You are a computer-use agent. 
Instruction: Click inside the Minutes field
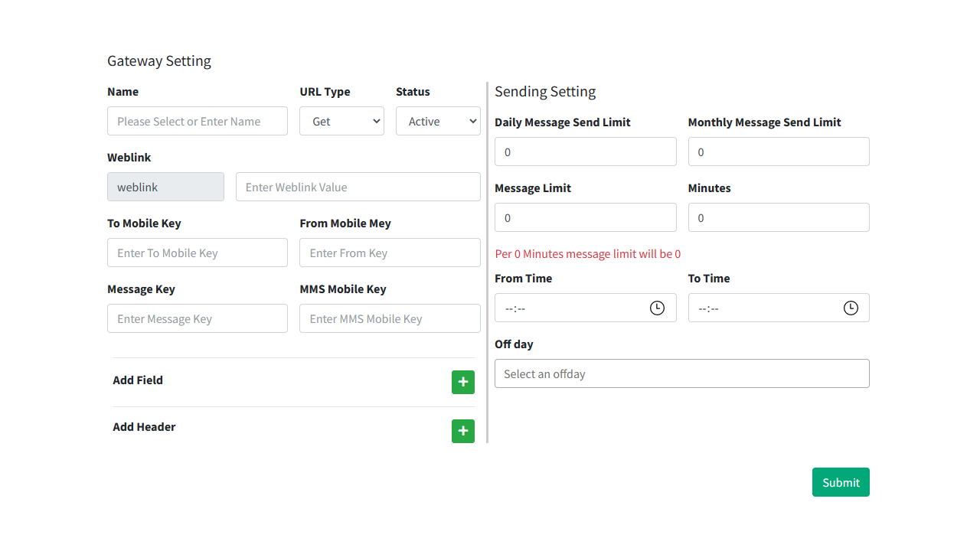click(779, 217)
